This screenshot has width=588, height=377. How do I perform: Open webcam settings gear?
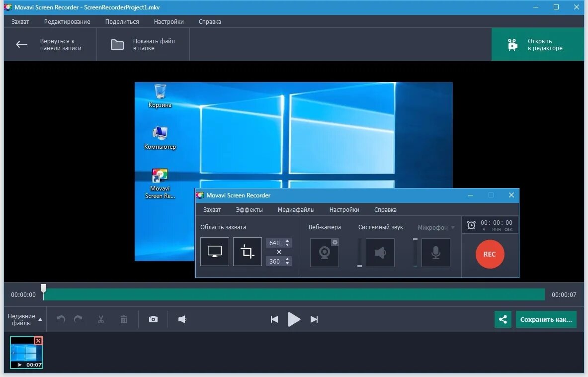pyautogui.click(x=335, y=242)
